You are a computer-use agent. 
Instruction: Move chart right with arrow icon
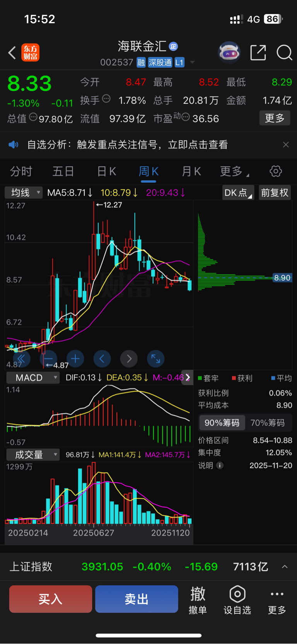[x=129, y=359]
